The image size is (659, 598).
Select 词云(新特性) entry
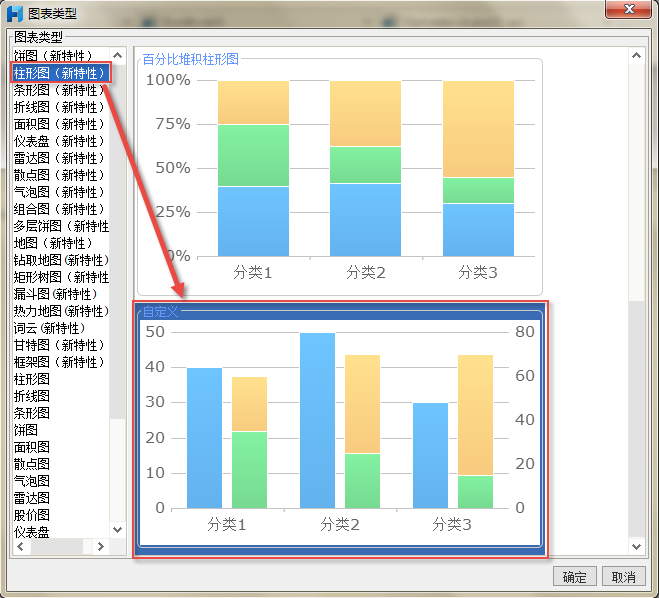(x=50, y=328)
